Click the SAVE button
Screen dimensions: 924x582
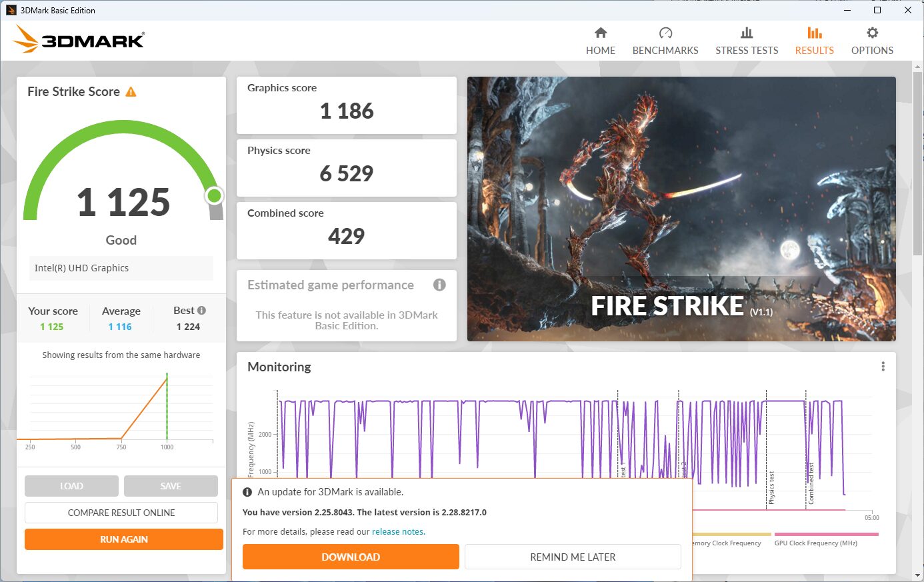pyautogui.click(x=171, y=486)
